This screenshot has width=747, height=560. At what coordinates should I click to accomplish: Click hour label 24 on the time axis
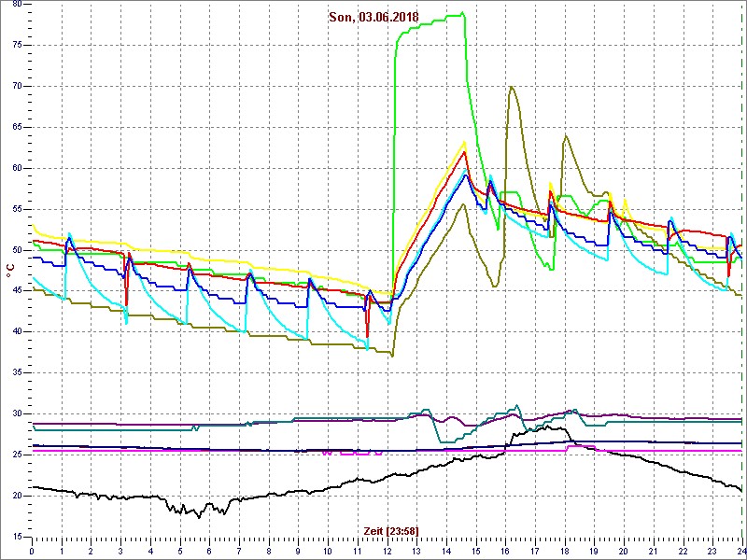coord(741,550)
